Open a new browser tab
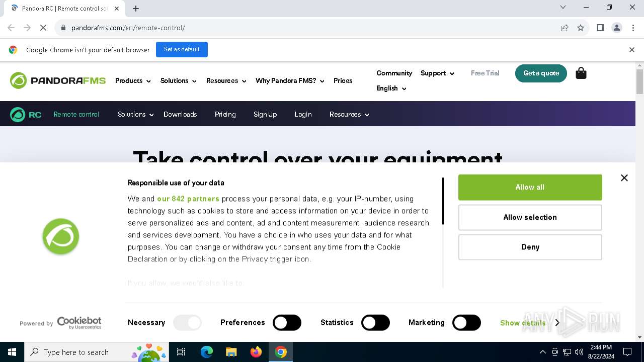 coord(136,8)
